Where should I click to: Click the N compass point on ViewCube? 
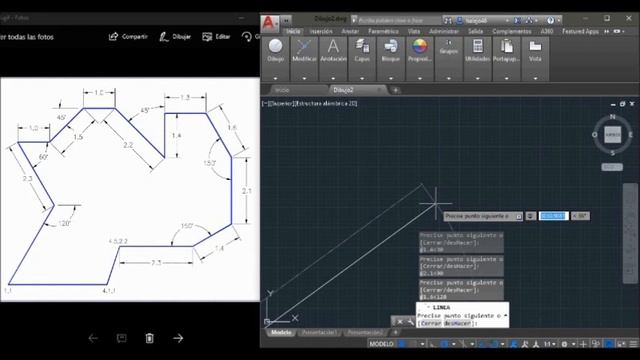612,117
